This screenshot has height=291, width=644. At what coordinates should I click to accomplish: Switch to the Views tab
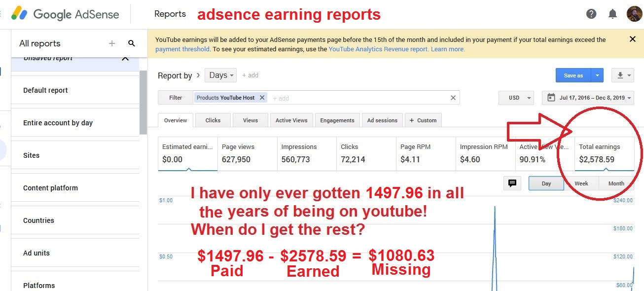click(x=250, y=120)
